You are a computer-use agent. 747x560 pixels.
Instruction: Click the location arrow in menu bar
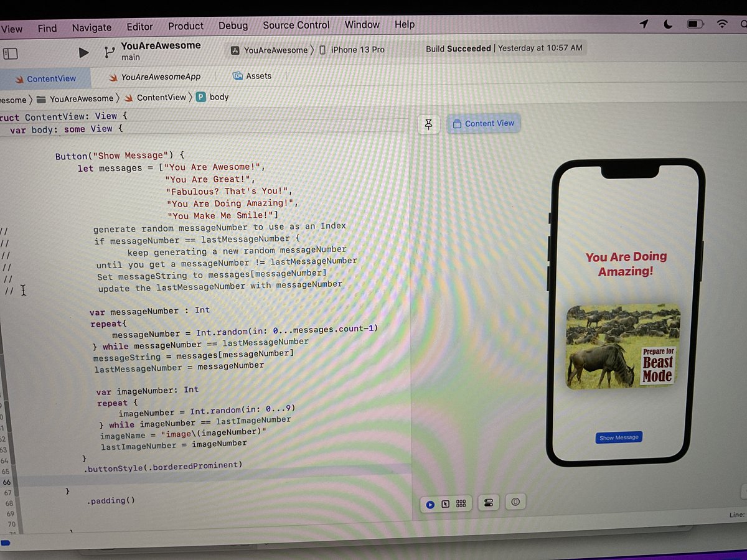pyautogui.click(x=644, y=24)
